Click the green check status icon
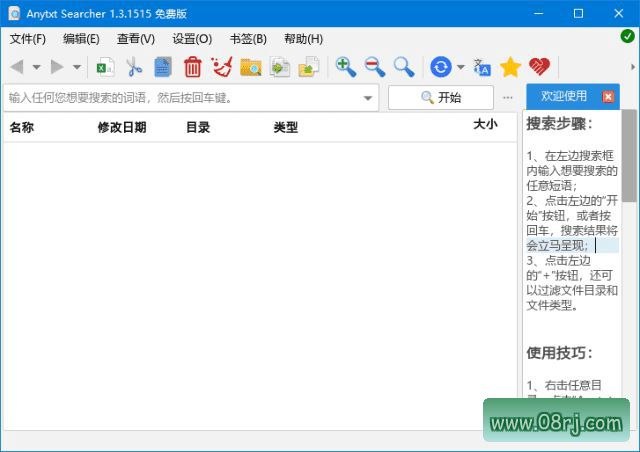The width and height of the screenshot is (640, 452). (627, 36)
